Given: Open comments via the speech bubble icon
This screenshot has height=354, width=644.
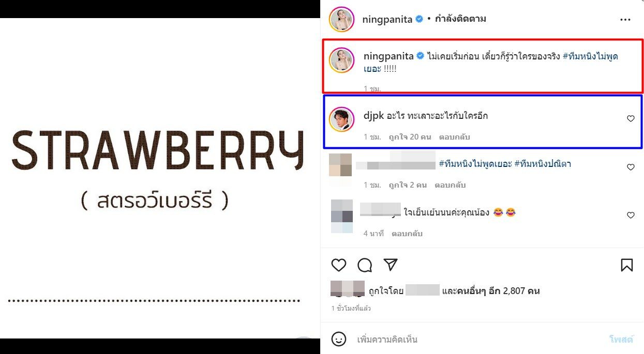Looking at the screenshot, I should (365, 265).
